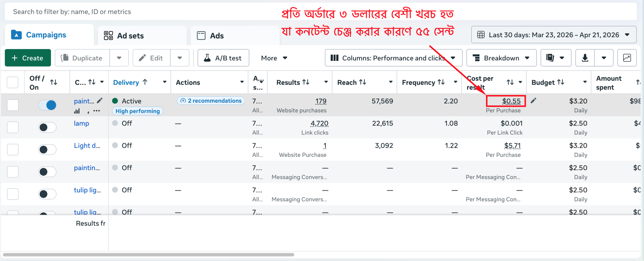This screenshot has width=644, height=261.
Task: Click the export download icon
Action: coord(585,58)
